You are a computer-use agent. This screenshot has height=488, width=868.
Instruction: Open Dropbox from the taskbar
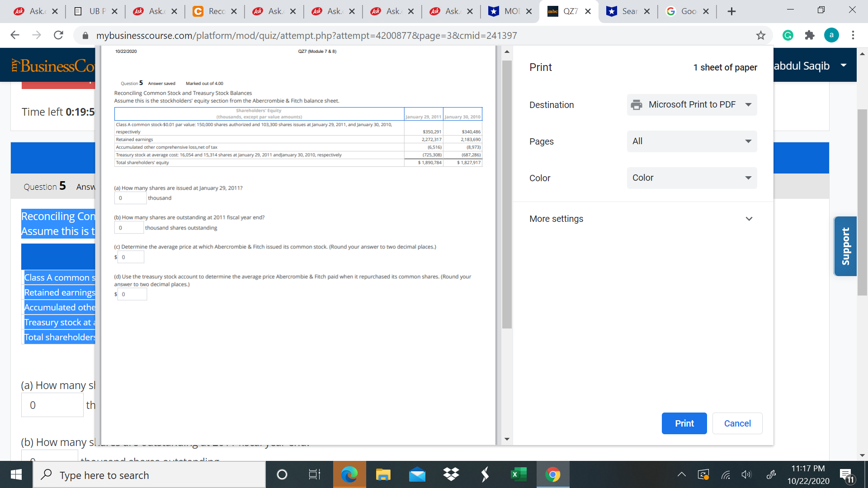451,474
